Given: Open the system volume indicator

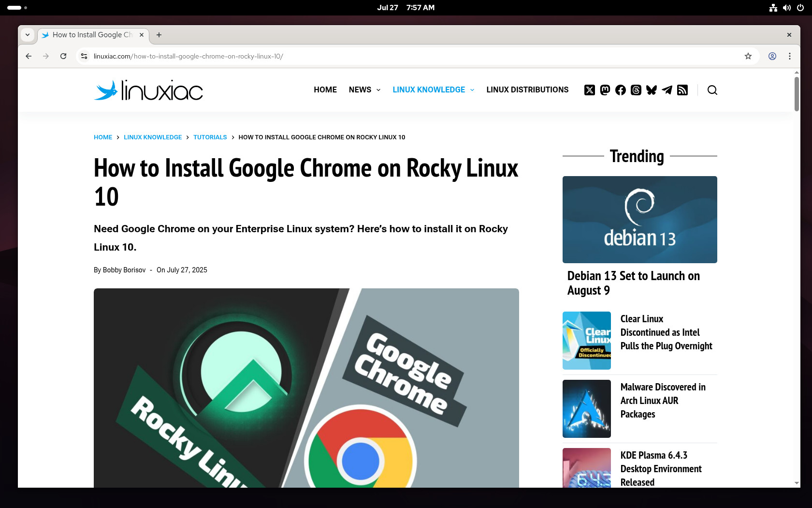Looking at the screenshot, I should pyautogui.click(x=787, y=8).
